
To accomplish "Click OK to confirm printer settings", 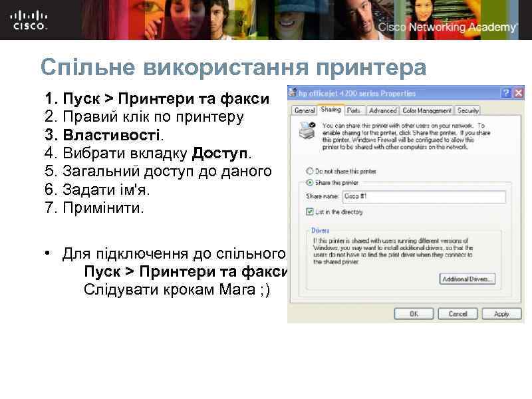I will pyautogui.click(x=414, y=313).
